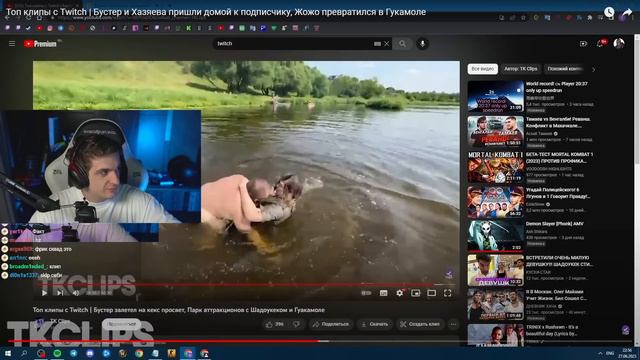
Task: Play the paused inner video
Action: tap(44, 293)
